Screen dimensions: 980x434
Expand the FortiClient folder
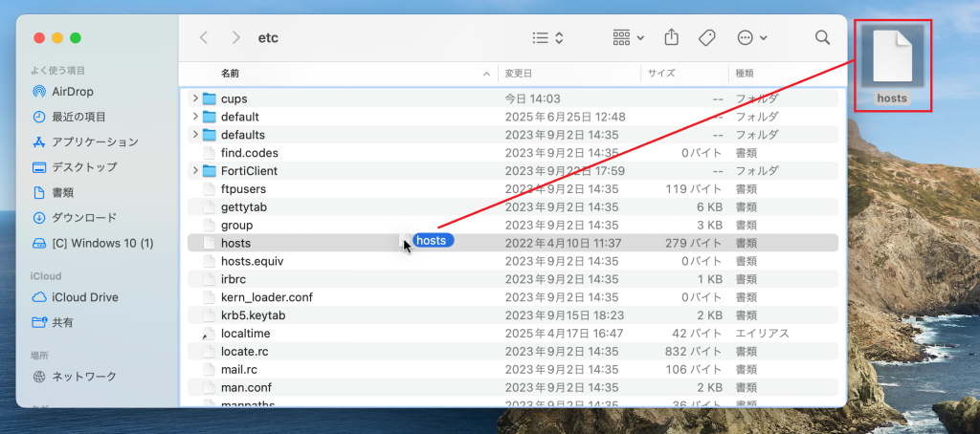(195, 171)
